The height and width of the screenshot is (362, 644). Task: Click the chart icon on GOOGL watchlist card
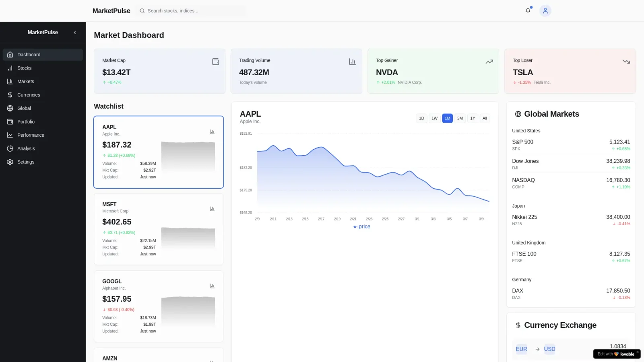point(212,286)
